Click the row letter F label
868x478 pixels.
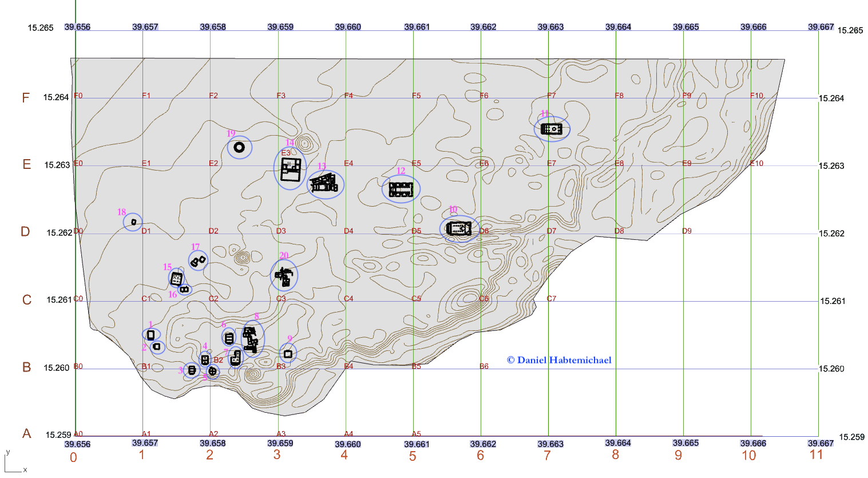coord(26,98)
